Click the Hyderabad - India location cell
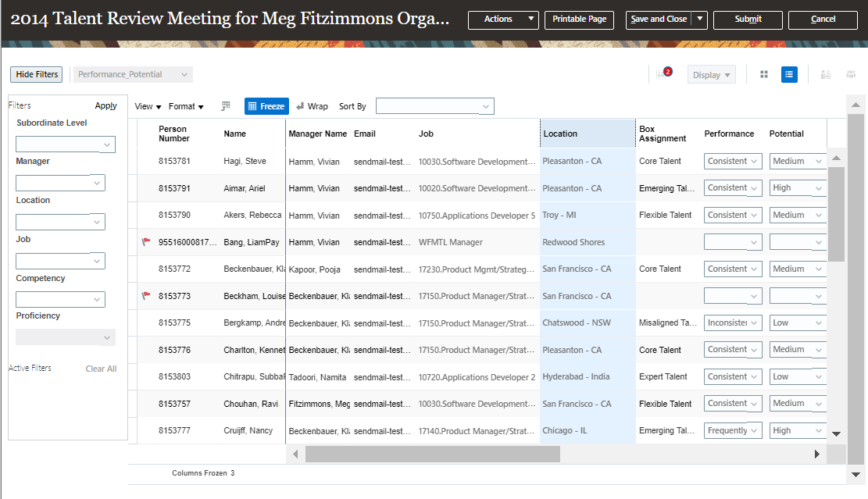The width and height of the screenshot is (868, 499). click(x=576, y=376)
